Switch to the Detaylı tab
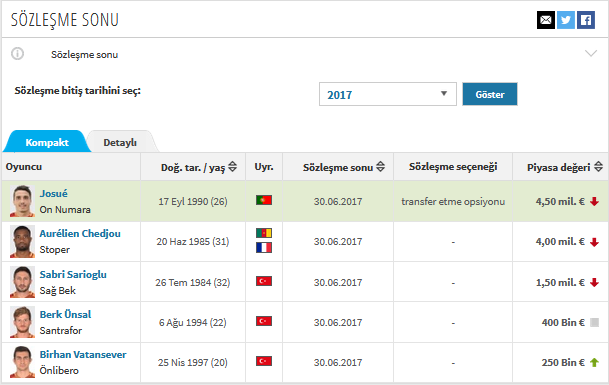 [x=120, y=143]
